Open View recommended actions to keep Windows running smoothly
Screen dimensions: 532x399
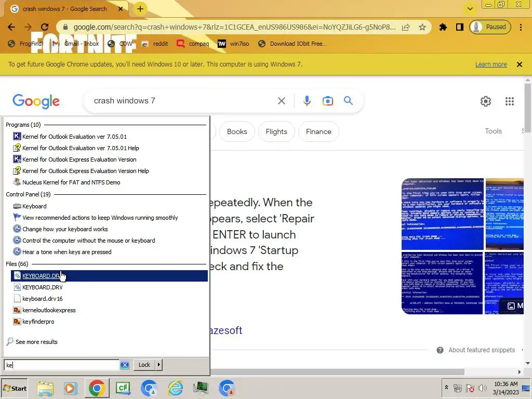[x=96, y=218]
